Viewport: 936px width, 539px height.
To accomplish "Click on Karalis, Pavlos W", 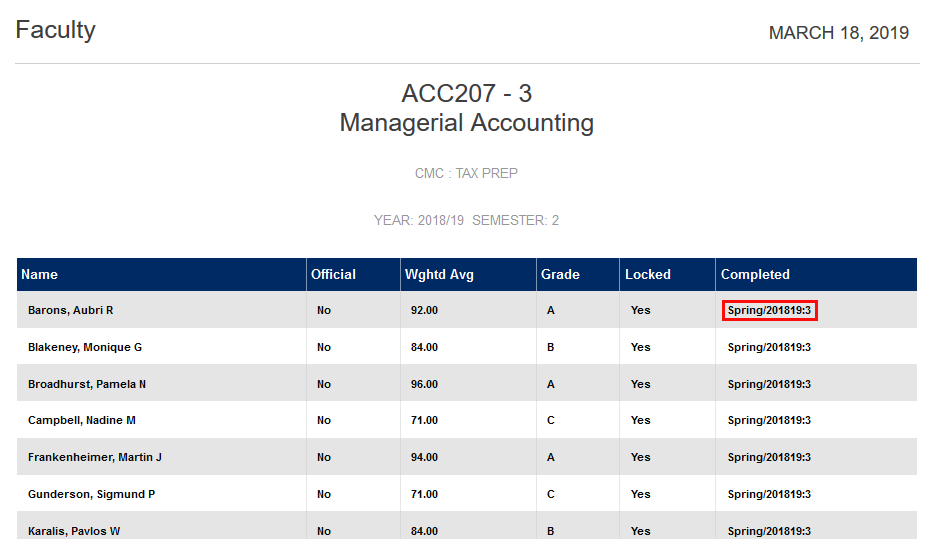I will pyautogui.click(x=74, y=531).
